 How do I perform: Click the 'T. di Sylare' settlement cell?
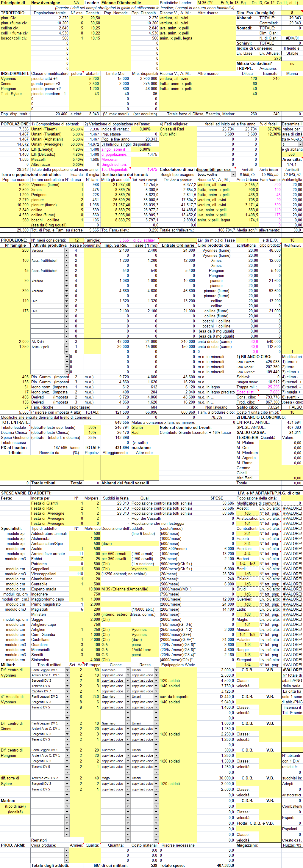coord(15,94)
